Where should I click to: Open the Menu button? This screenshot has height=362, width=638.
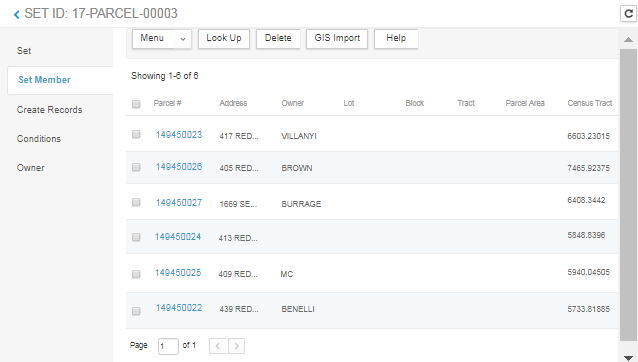point(153,39)
